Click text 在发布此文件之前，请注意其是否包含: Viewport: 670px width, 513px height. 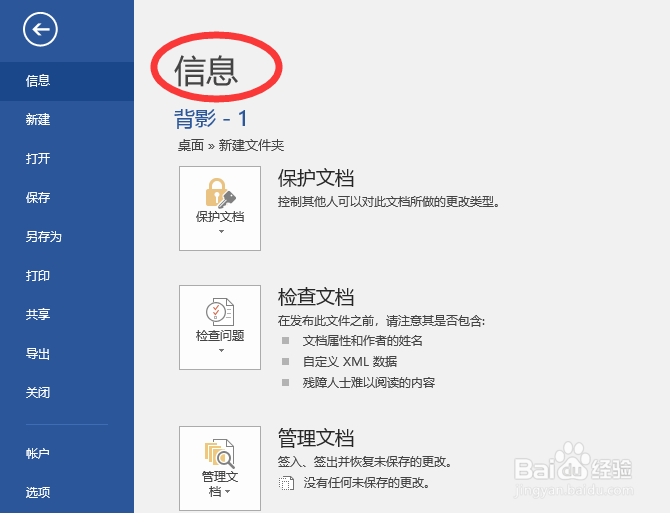[382, 320]
